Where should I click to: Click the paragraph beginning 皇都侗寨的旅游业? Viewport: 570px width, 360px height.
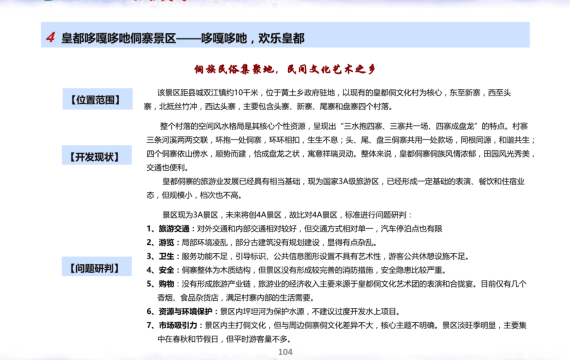point(336,188)
